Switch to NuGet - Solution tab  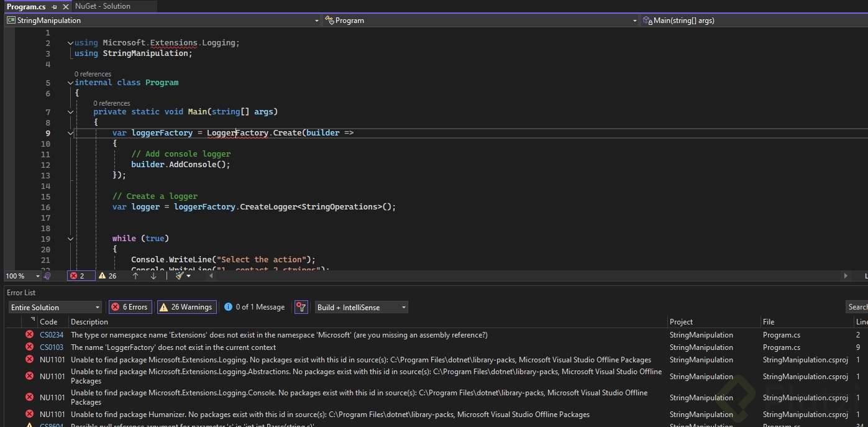(x=103, y=6)
